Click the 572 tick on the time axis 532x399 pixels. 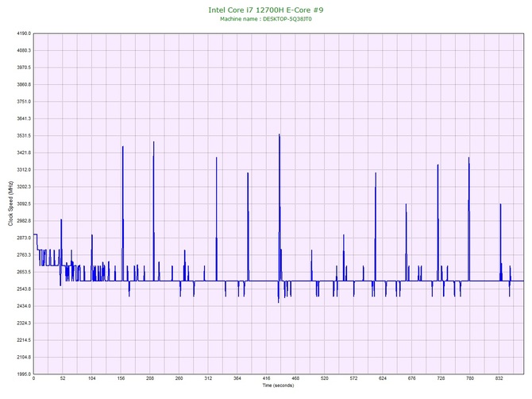click(353, 378)
